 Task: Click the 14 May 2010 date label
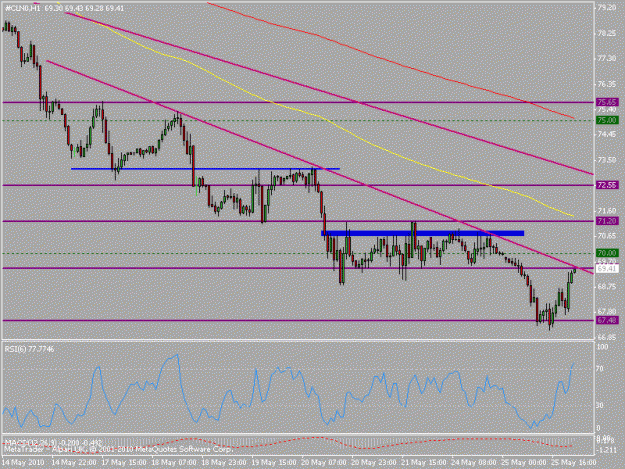[x=24, y=463]
